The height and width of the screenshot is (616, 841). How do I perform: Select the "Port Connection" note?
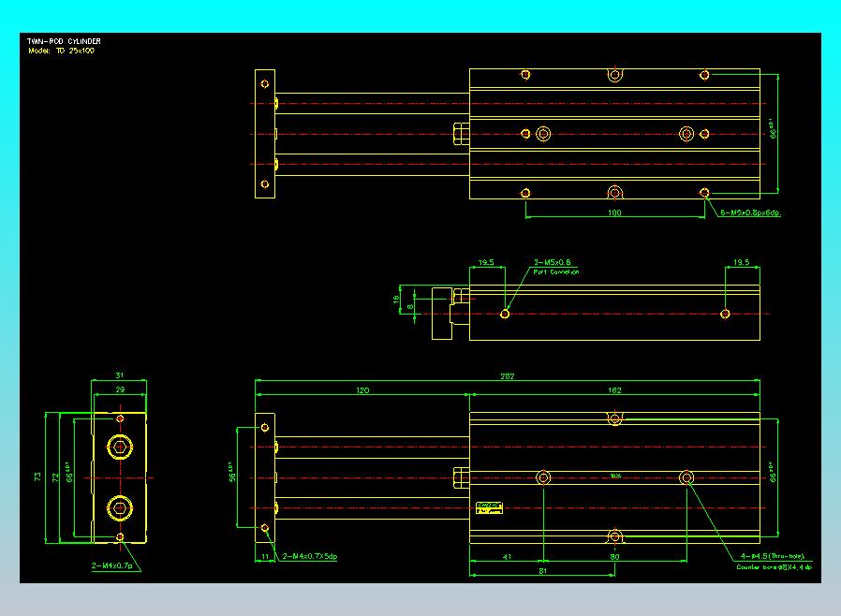556,271
